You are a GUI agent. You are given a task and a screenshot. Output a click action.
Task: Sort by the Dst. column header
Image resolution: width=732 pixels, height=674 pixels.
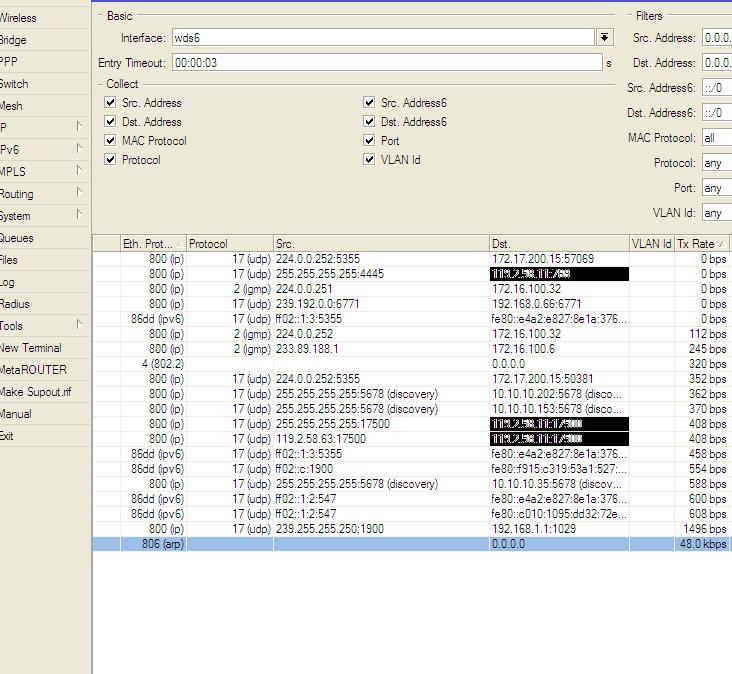tap(559, 244)
